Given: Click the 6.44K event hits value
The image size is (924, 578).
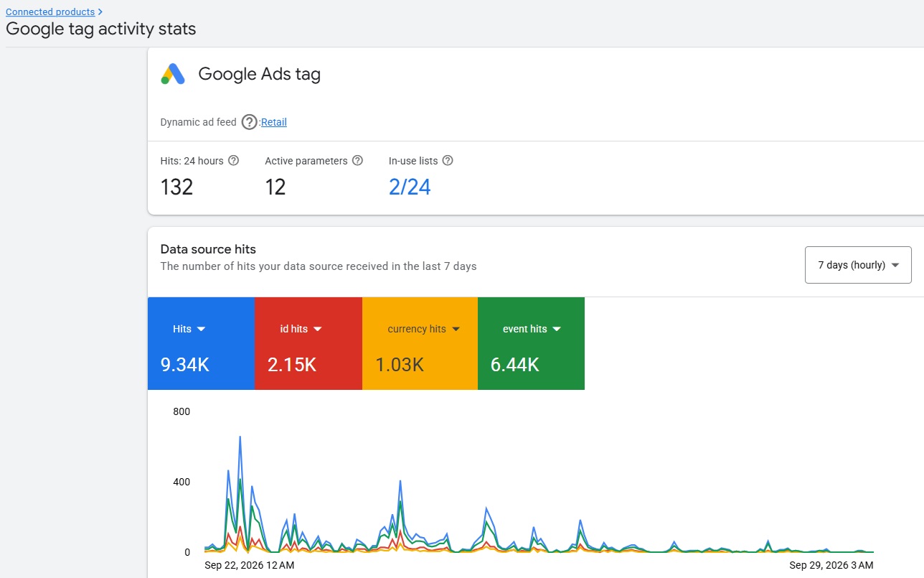Looking at the screenshot, I should click(515, 365).
